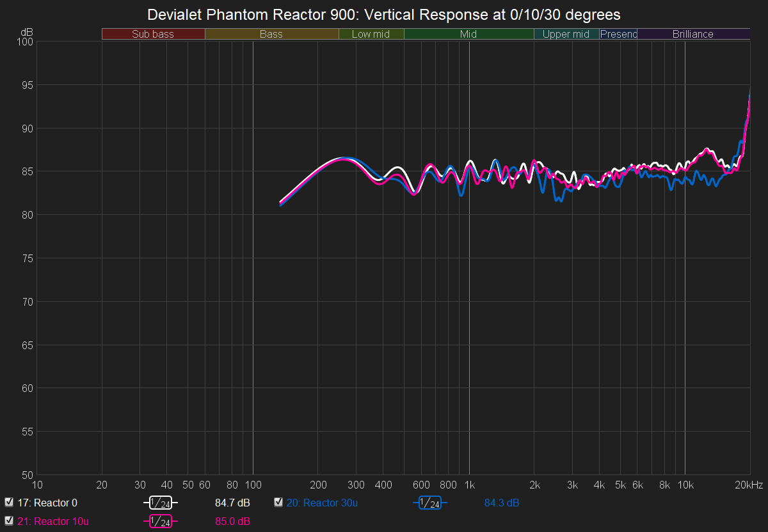Image resolution: width=768 pixels, height=532 pixels.
Task: Click the Upper mid frequency band
Action: tap(566, 35)
